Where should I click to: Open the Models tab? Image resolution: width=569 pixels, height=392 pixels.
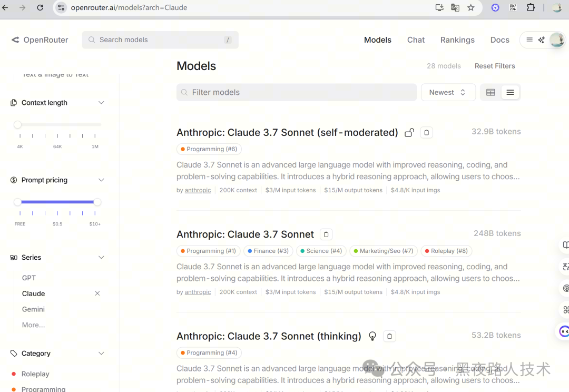377,40
